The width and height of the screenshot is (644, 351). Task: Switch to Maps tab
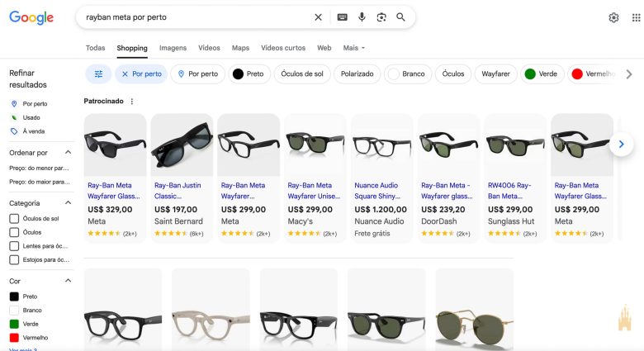tap(240, 48)
